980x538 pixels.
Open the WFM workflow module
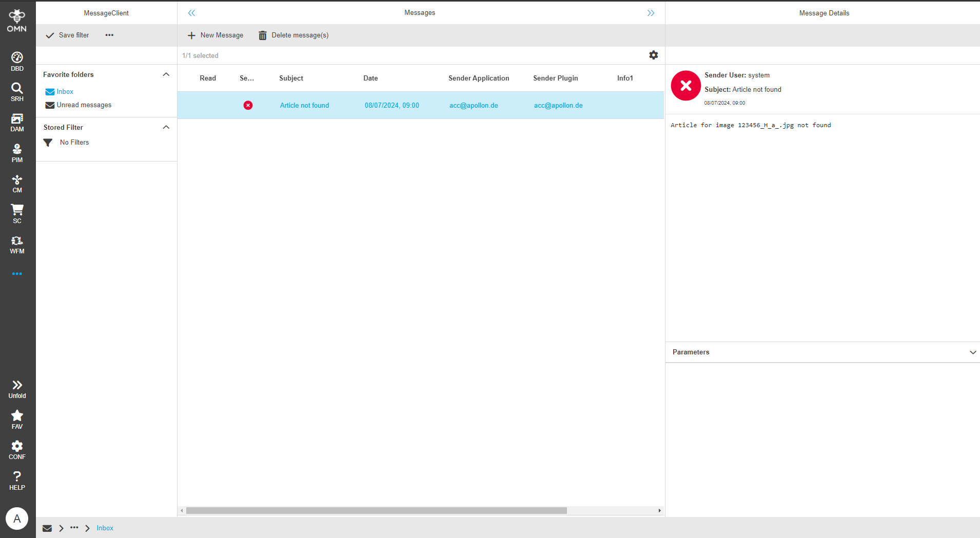tap(17, 245)
